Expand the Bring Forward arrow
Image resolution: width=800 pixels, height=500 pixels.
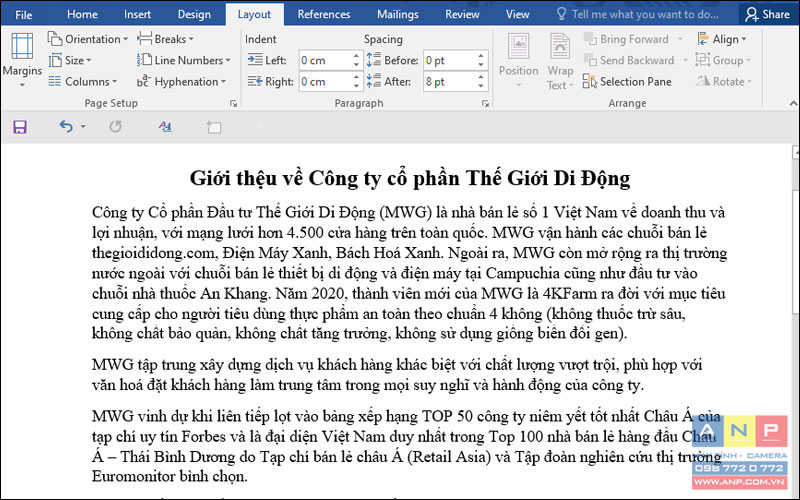(x=681, y=39)
